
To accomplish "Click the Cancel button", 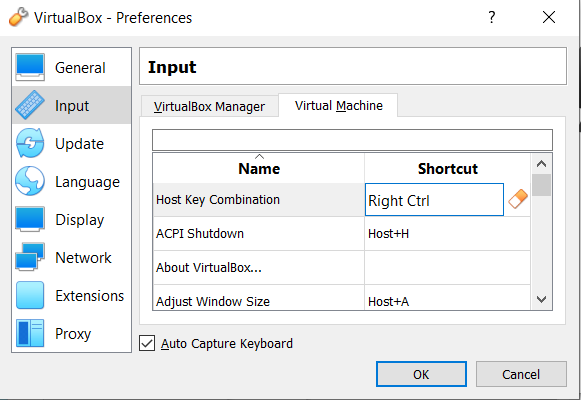I will pyautogui.click(x=521, y=374).
